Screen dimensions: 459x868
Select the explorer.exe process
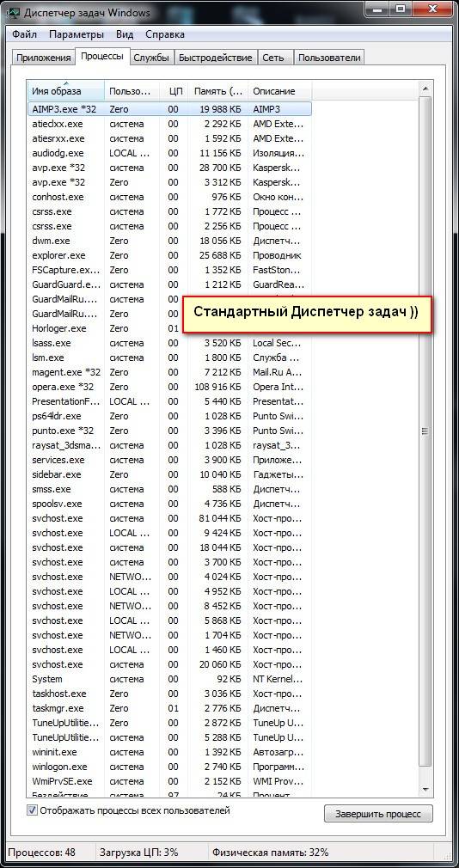click(169, 255)
